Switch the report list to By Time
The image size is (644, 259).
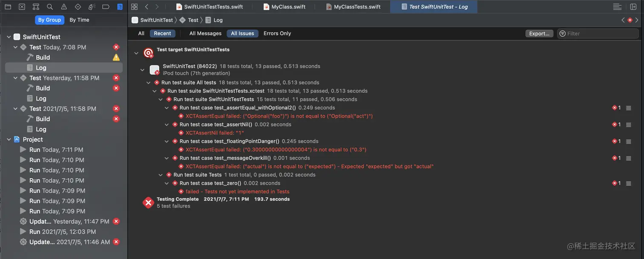(79, 20)
